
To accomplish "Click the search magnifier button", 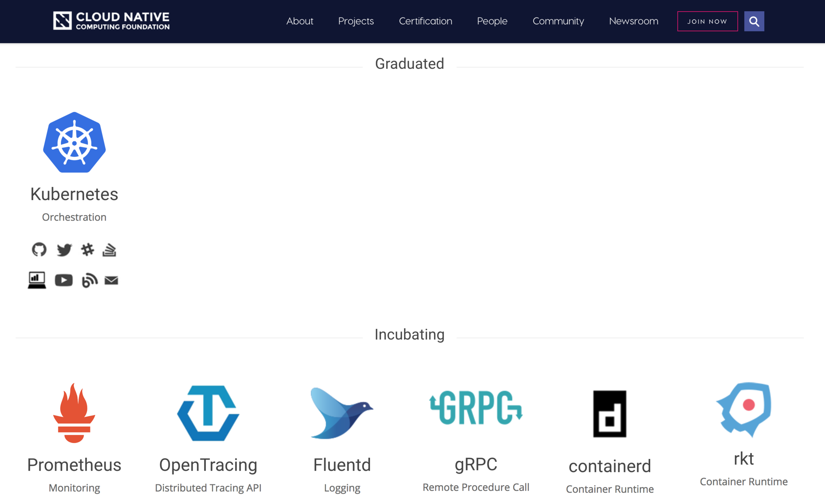I will tap(754, 21).
